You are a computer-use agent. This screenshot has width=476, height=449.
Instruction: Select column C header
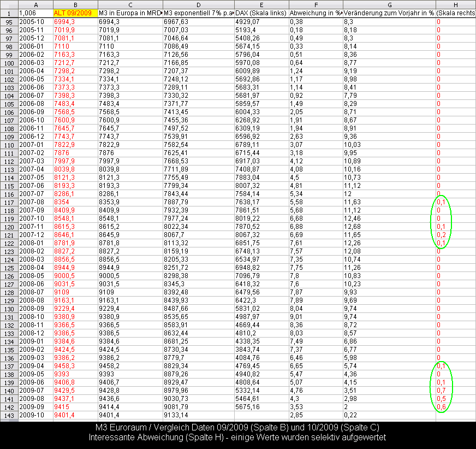(130, 4)
